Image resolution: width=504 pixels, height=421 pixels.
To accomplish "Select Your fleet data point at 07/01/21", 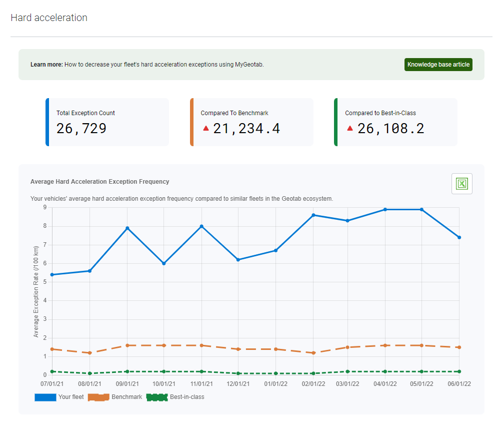I will (52, 275).
